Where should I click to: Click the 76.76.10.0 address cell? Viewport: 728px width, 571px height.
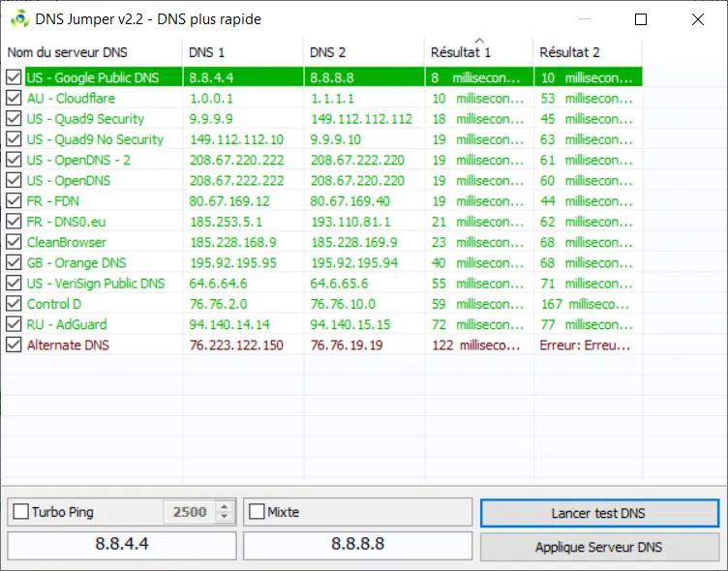(x=343, y=304)
